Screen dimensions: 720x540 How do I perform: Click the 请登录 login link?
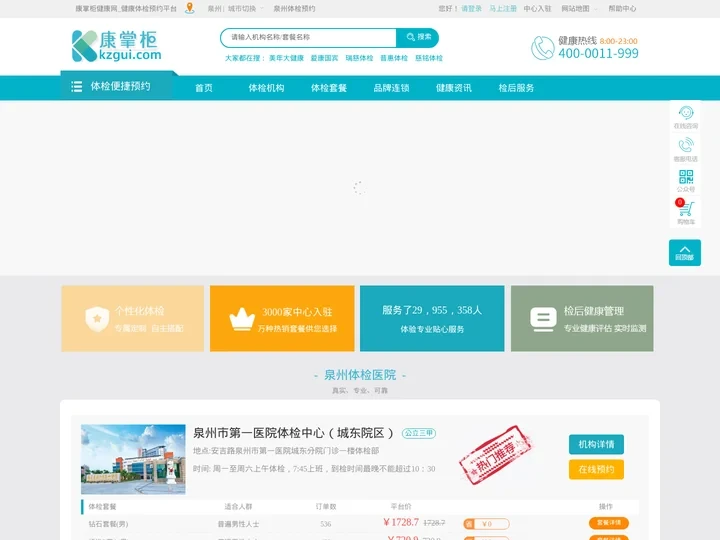[x=471, y=9]
